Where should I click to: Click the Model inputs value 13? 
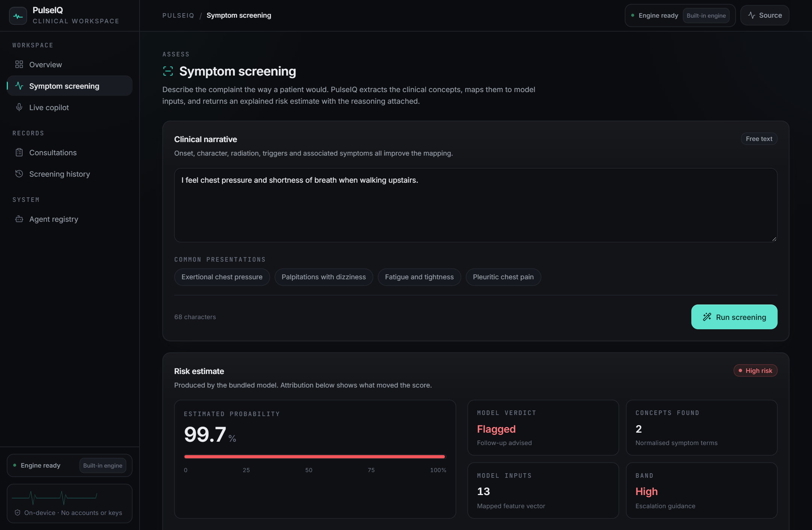pos(483,491)
